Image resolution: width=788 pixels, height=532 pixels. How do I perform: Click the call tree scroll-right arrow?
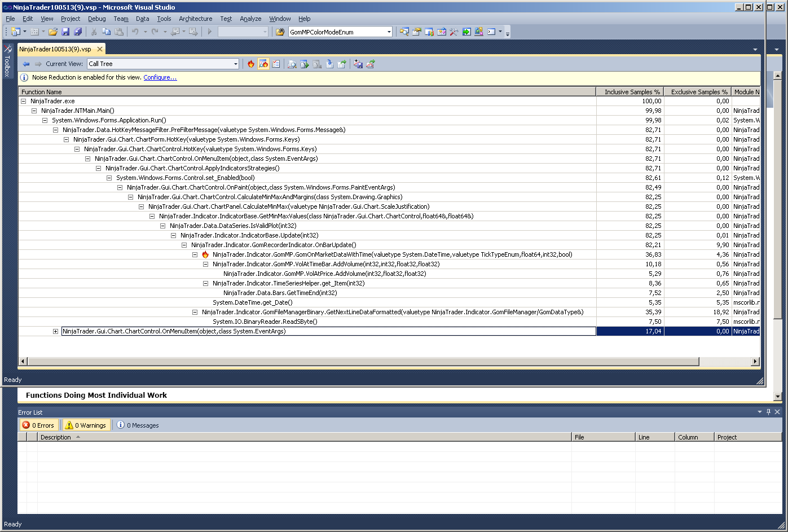(x=755, y=361)
